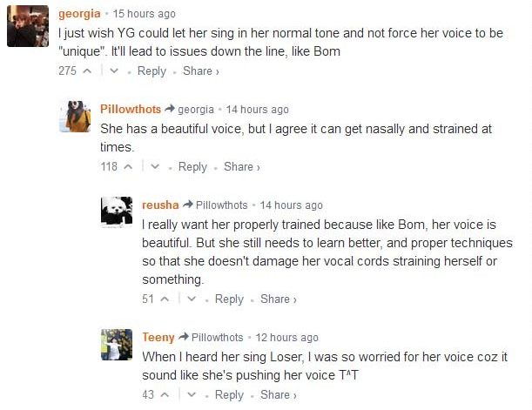Reply to Teeny's comment
The height and width of the screenshot is (410, 532).
click(229, 395)
